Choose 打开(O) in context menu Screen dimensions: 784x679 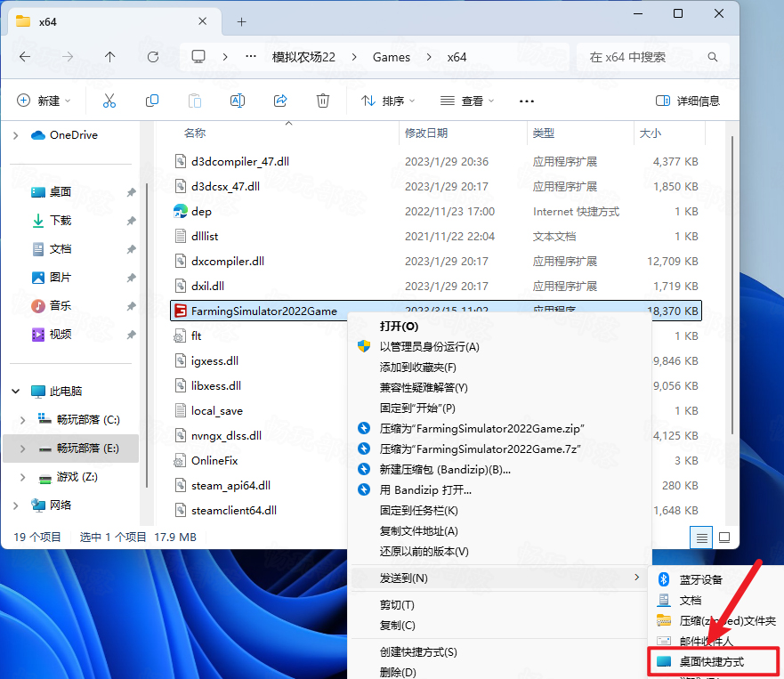point(500,327)
